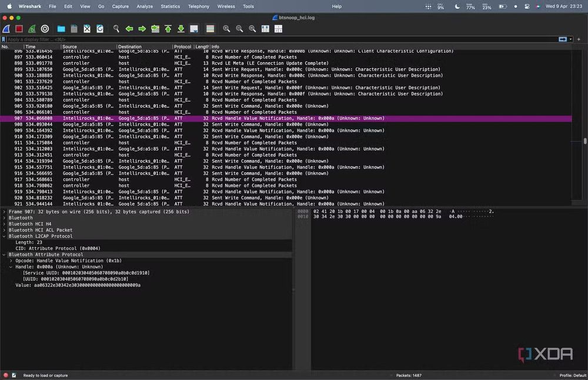Go to a specified packet
Screen dimensions: 588x380
coord(155,29)
